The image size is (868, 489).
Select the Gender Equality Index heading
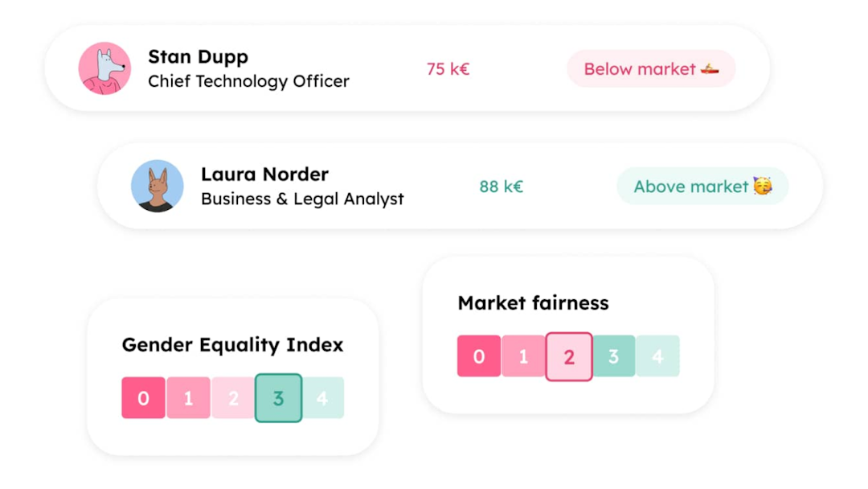(232, 345)
